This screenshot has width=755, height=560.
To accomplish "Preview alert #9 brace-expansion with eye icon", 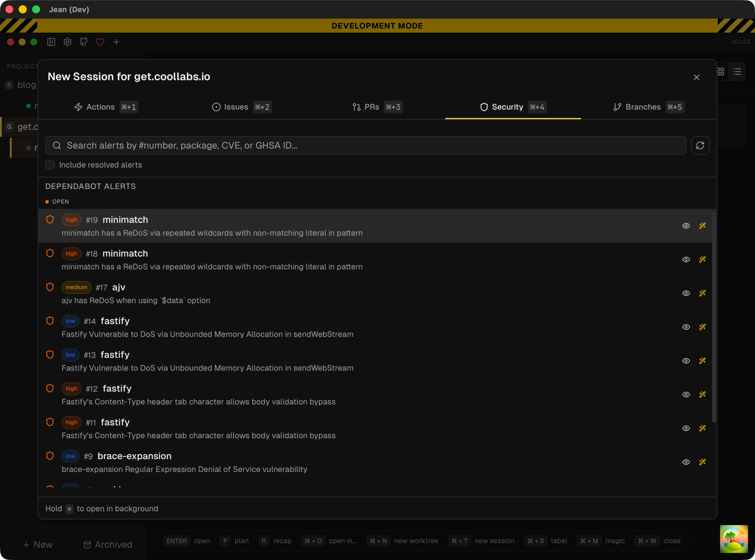I will coord(686,462).
